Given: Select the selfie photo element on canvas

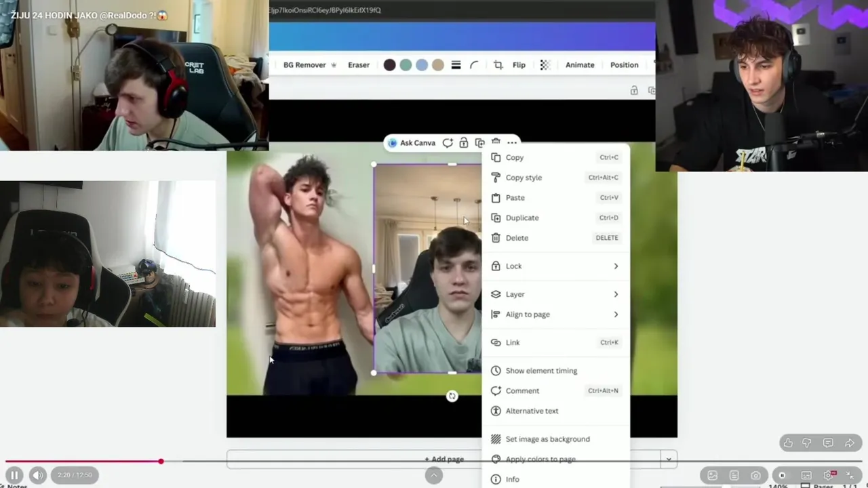Looking at the screenshot, I should click(x=428, y=268).
